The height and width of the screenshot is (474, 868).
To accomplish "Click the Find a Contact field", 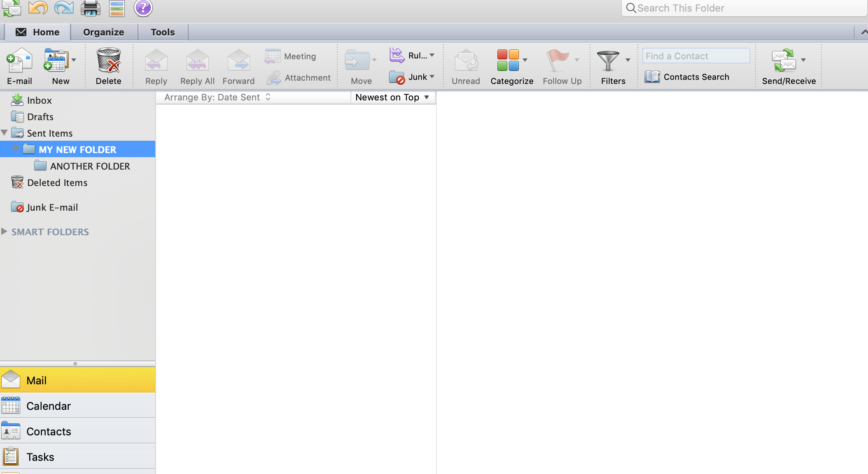I will coord(696,56).
